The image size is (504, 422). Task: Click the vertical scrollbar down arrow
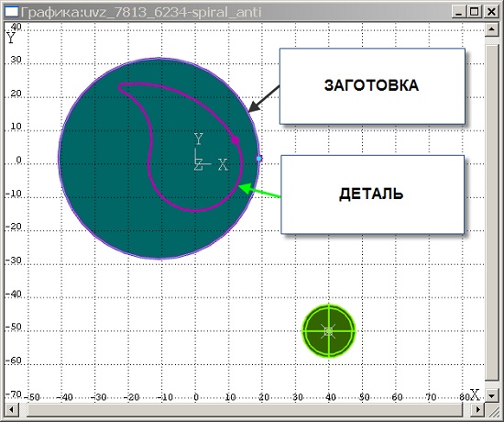click(491, 395)
